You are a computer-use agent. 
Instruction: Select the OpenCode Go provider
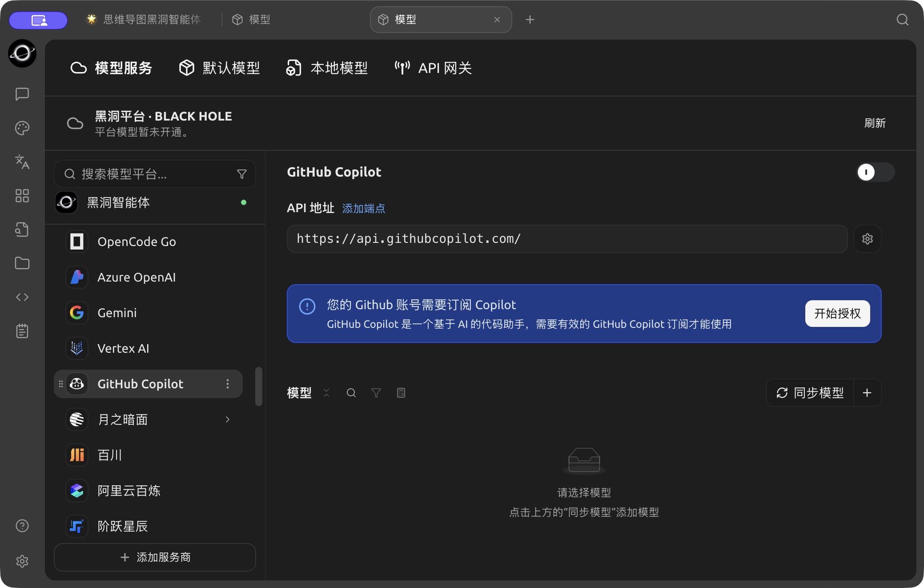(x=149, y=242)
